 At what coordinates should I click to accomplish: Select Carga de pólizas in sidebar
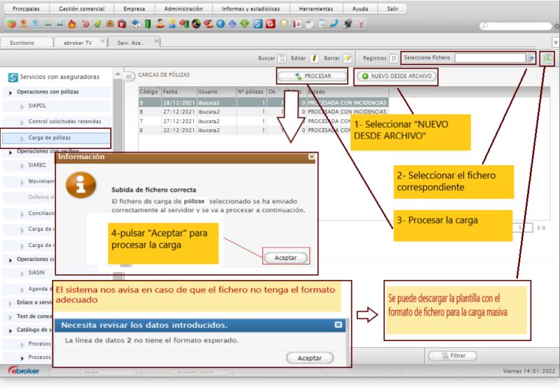[x=50, y=138]
